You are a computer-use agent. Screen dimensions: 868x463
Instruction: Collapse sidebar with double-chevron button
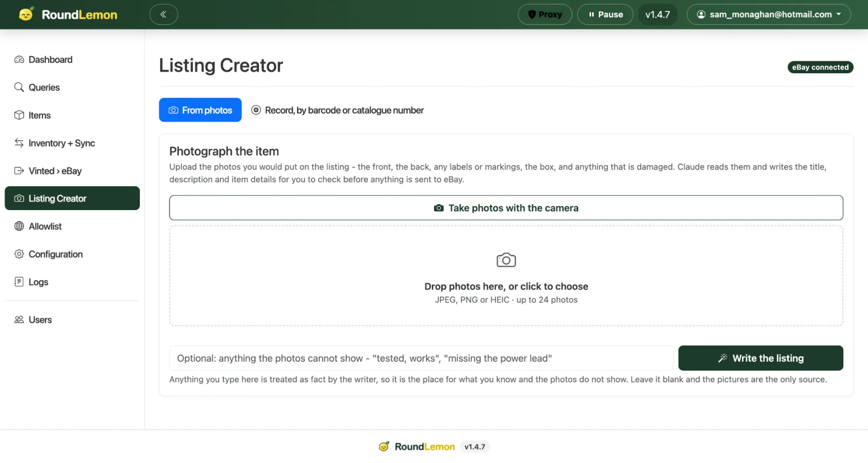[x=163, y=14]
